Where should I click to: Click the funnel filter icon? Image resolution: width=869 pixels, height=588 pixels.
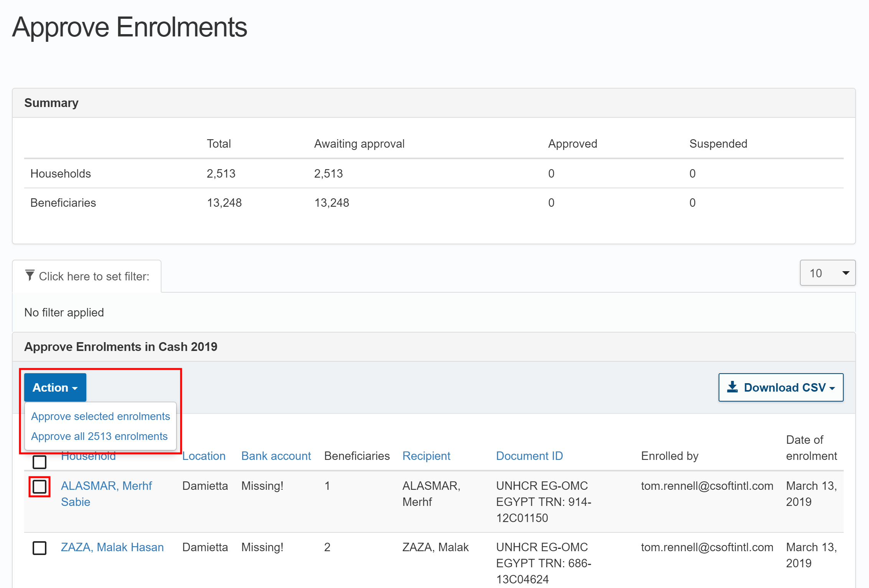click(30, 275)
